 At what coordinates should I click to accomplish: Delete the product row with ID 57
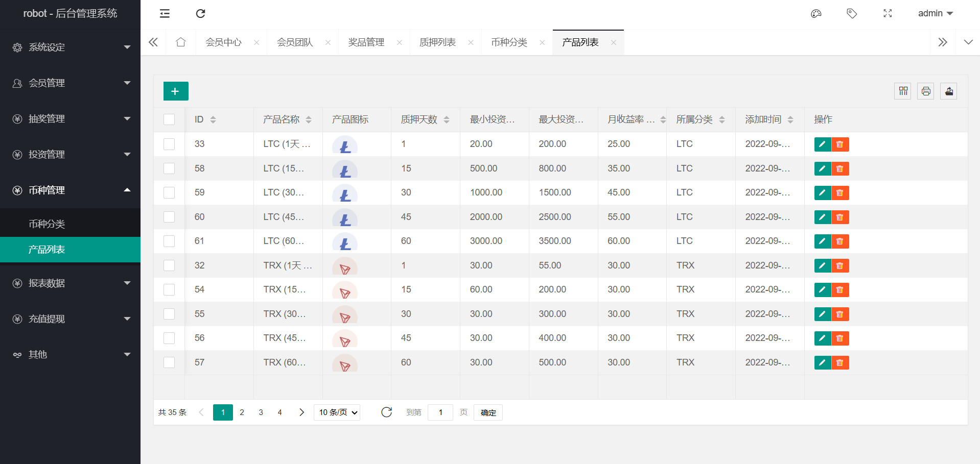840,363
